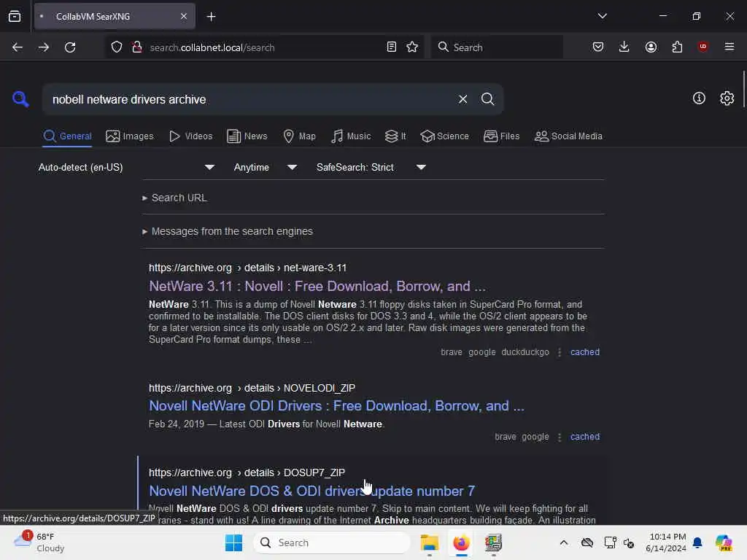Open the Firefox hamburger menu
Image resolution: width=747 pixels, height=560 pixels.
(729, 47)
